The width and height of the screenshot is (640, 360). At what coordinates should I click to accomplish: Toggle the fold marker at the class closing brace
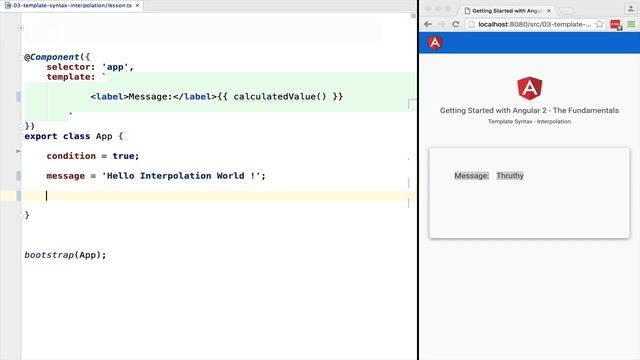coord(21,215)
